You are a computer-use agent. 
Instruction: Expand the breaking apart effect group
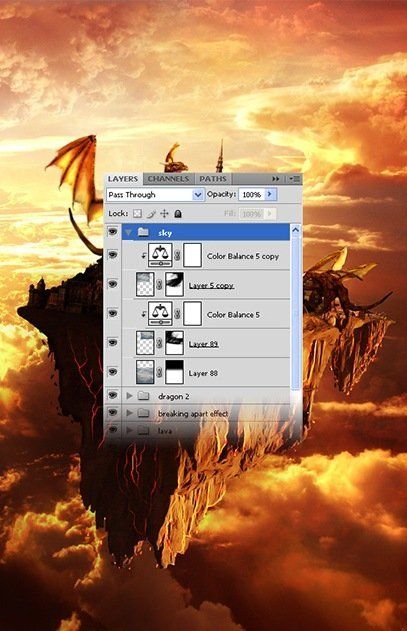pyautogui.click(x=129, y=413)
